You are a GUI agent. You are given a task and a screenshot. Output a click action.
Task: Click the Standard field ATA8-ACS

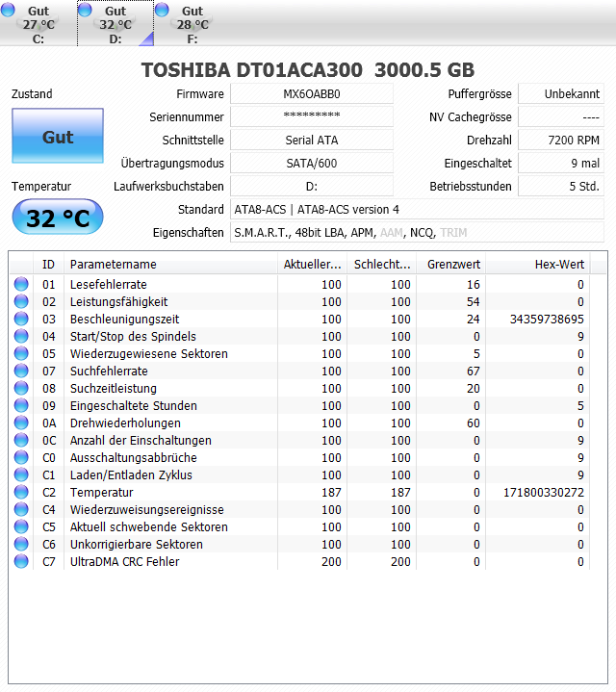point(417,209)
